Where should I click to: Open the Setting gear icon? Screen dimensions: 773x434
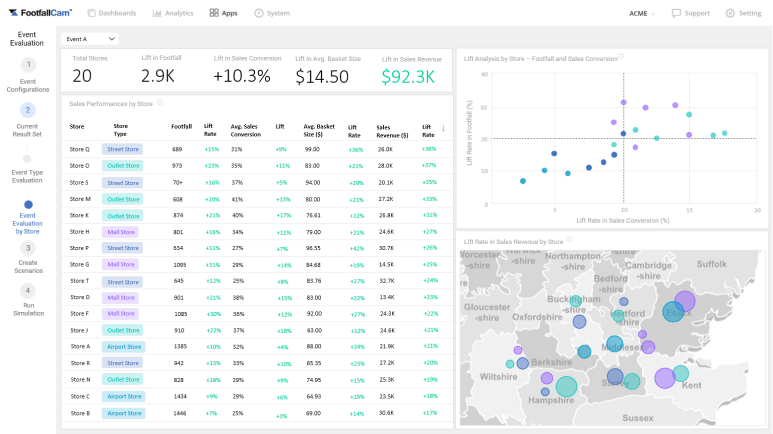(730, 13)
